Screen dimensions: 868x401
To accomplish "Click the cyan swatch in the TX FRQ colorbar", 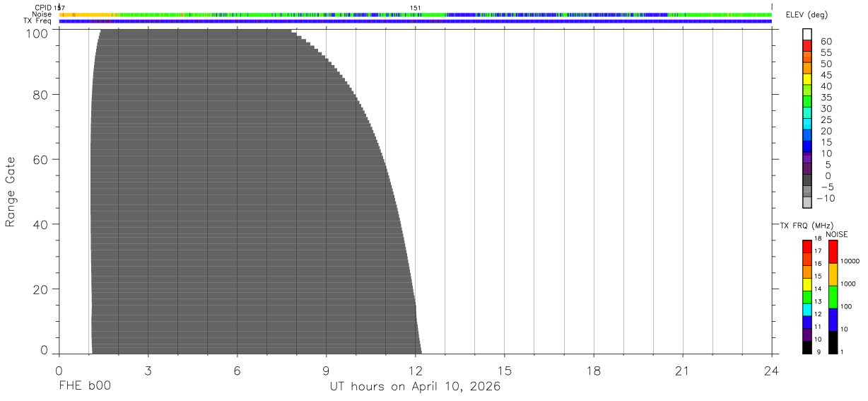I will [807, 310].
